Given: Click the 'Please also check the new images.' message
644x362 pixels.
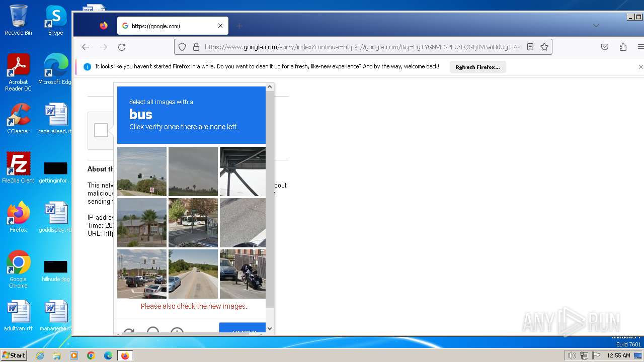Looking at the screenshot, I should pyautogui.click(x=194, y=306).
